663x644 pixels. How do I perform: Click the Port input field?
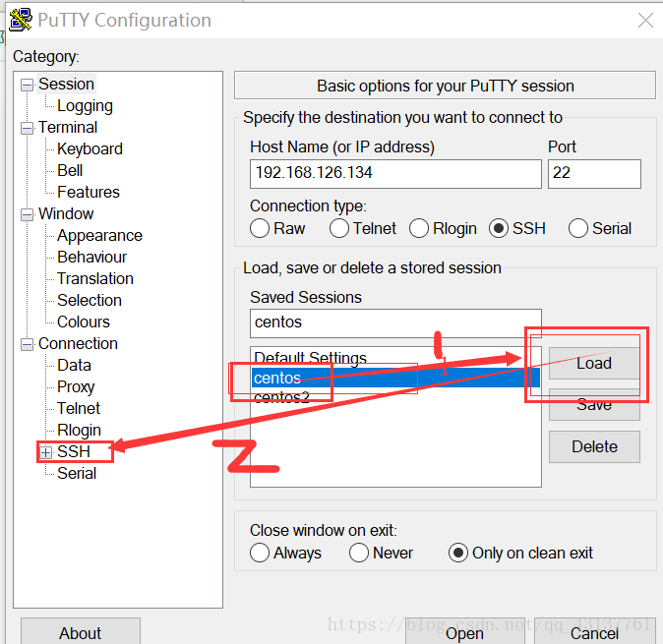point(594,174)
